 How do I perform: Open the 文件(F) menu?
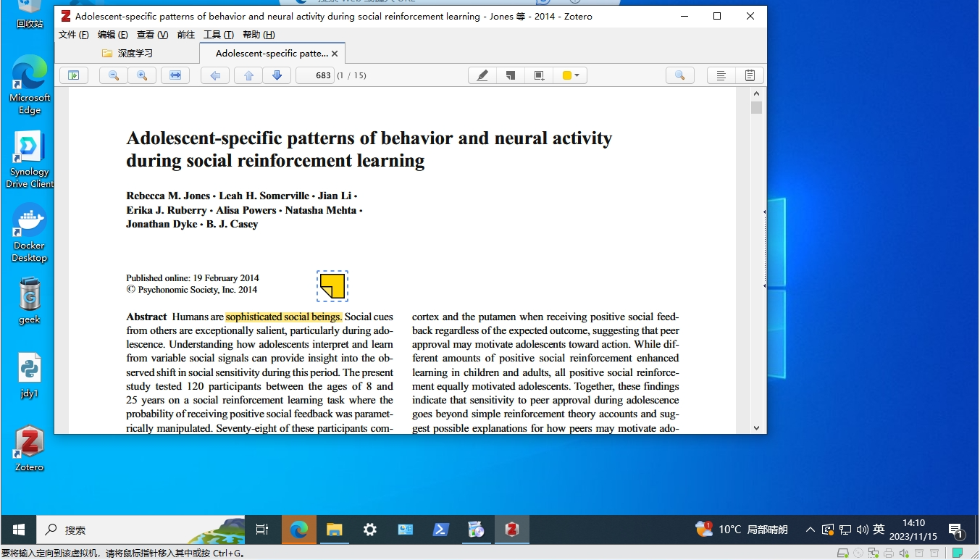[73, 35]
